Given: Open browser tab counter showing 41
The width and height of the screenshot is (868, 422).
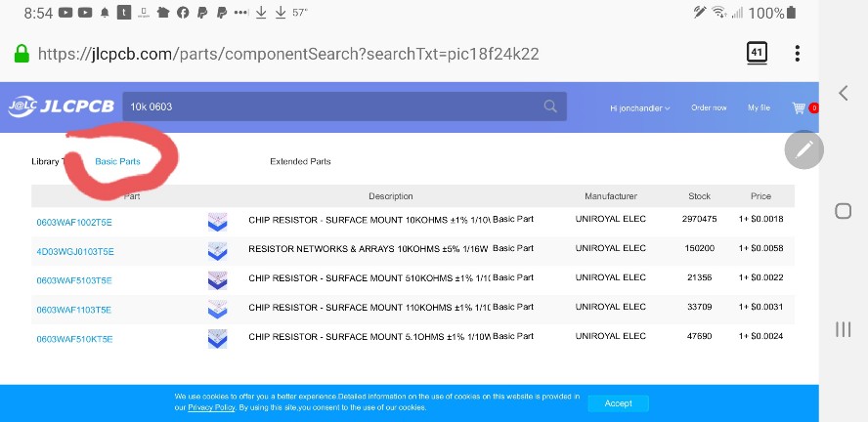Looking at the screenshot, I should (x=757, y=53).
